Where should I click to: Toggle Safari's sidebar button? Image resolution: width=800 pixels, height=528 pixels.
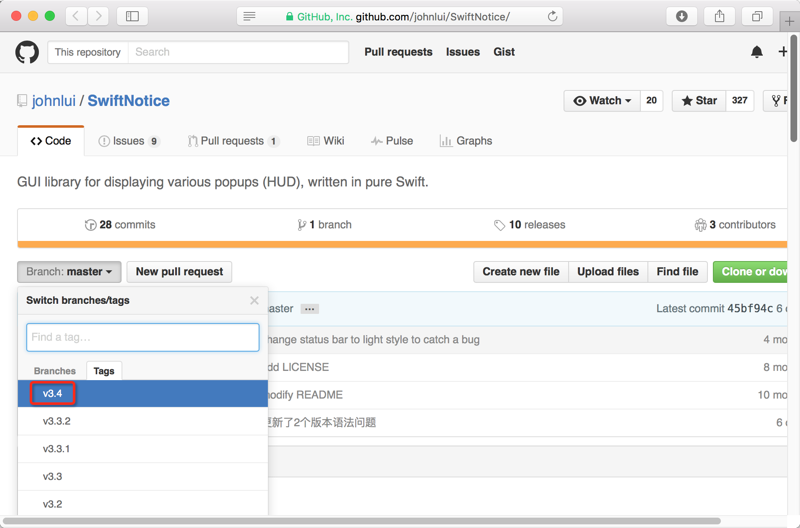pyautogui.click(x=132, y=16)
